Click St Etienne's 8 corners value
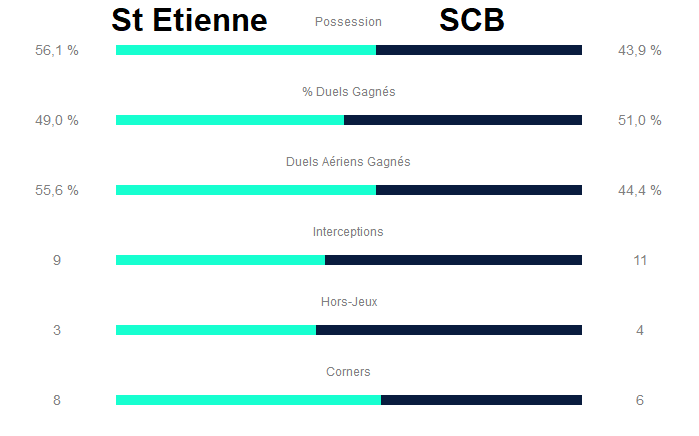Viewport: 699px width, 436px height. coord(57,400)
